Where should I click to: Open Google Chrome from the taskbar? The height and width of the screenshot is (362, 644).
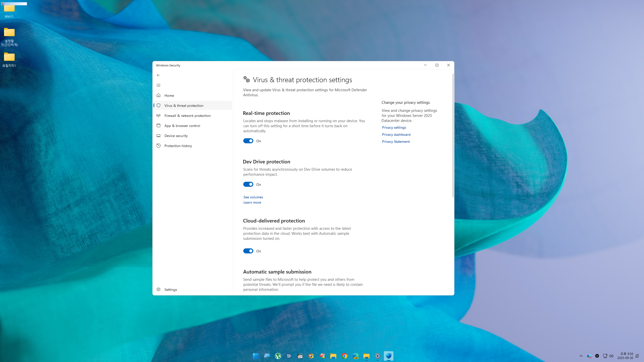(x=344, y=356)
